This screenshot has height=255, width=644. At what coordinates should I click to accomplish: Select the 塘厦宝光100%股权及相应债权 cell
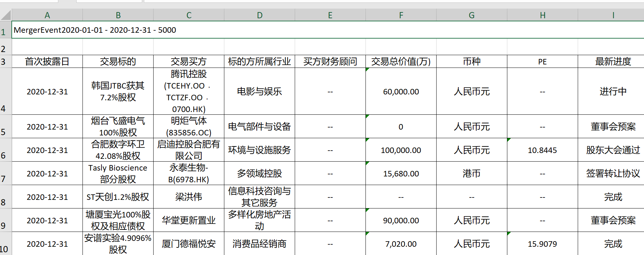118,220
